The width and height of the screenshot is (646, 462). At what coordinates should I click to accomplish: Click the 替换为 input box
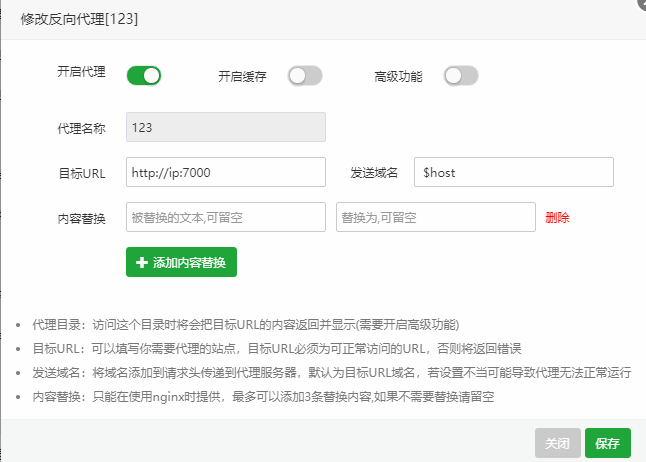(436, 217)
